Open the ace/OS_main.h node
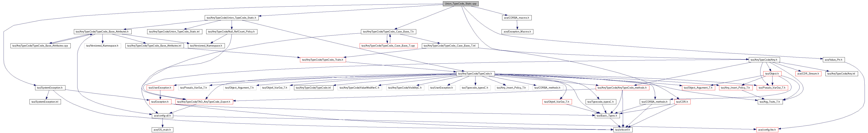 pyautogui.click(x=162, y=129)
